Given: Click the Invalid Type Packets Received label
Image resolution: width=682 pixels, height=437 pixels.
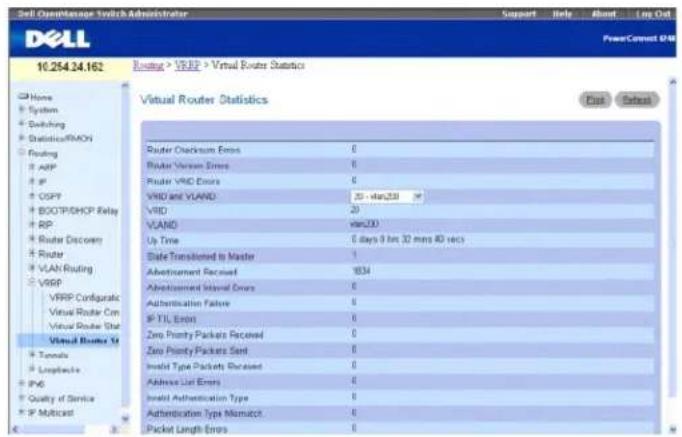Looking at the screenshot, I should click(204, 367).
